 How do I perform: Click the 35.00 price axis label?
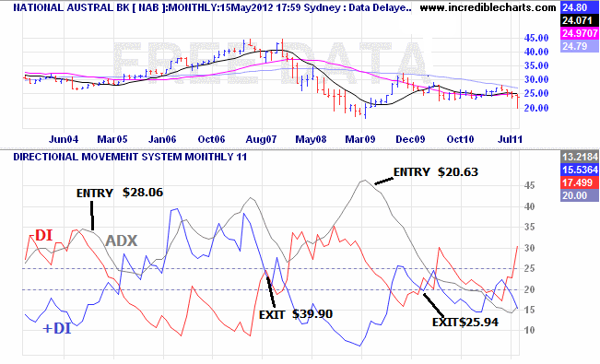(x=536, y=65)
